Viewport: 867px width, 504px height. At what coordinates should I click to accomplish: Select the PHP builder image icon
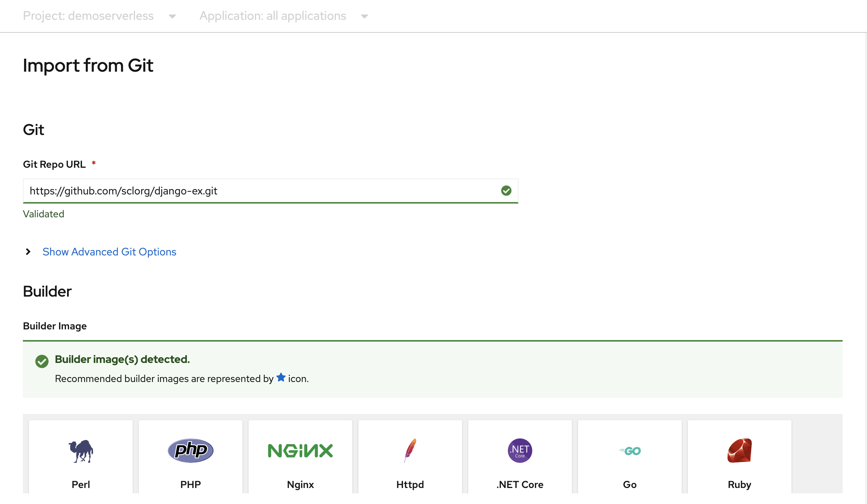189,449
